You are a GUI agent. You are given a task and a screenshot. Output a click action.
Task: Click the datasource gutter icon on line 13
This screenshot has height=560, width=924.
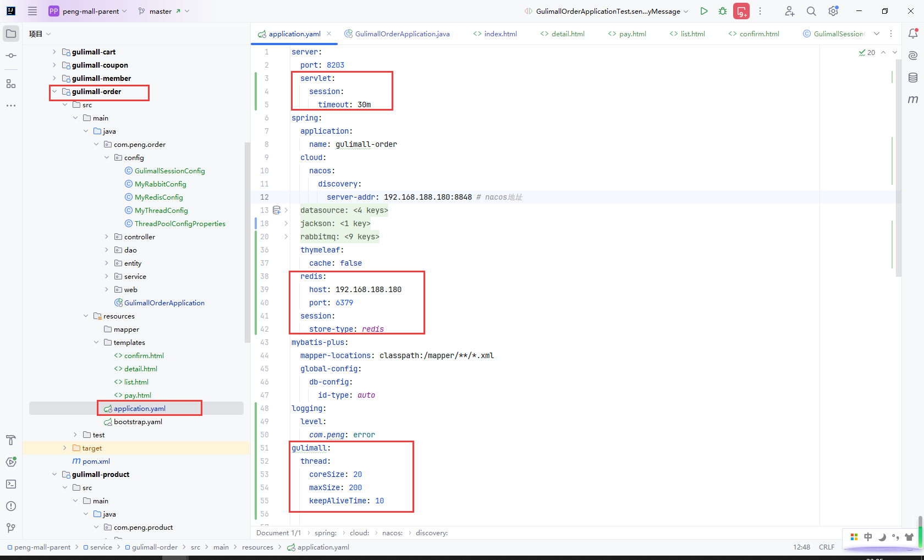click(x=277, y=210)
